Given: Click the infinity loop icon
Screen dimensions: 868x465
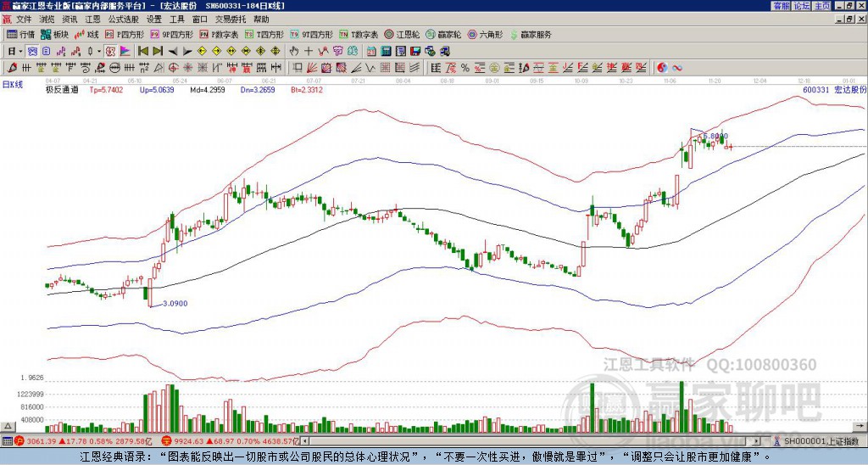Looking at the screenshot, I should coord(676,68).
